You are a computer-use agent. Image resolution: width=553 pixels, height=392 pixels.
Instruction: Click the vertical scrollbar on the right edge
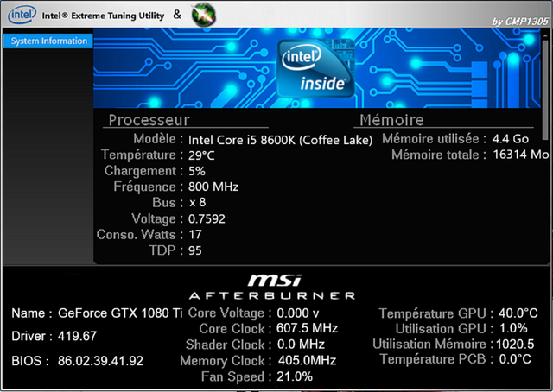(545, 90)
